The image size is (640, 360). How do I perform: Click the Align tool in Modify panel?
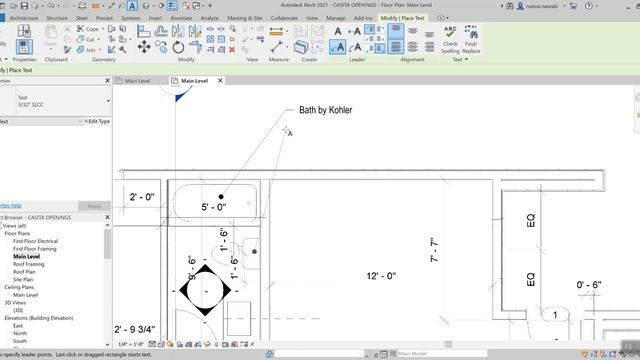(144, 31)
